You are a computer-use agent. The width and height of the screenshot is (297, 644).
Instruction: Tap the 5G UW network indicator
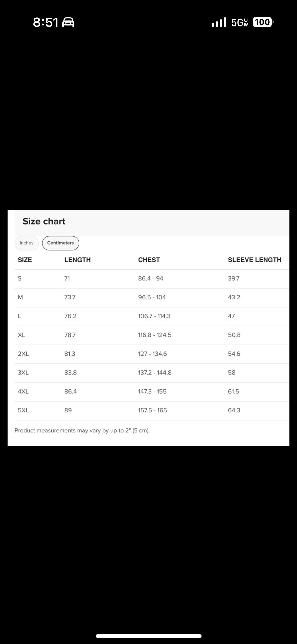tap(240, 22)
